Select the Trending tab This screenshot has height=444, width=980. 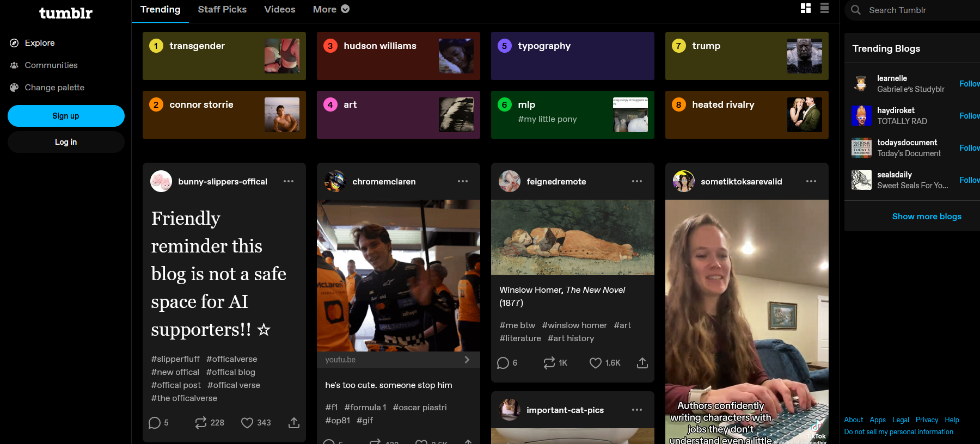tap(160, 9)
